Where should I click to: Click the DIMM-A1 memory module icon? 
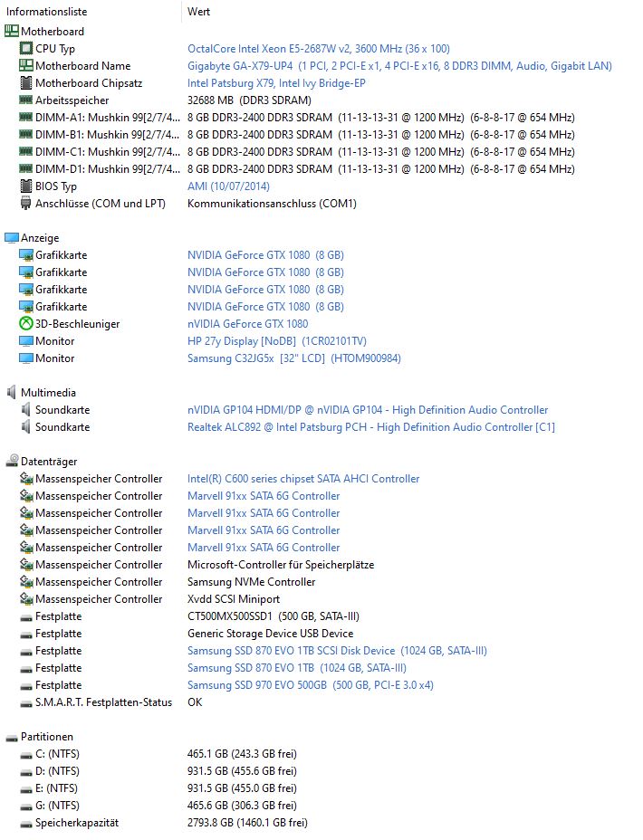[x=25, y=117]
